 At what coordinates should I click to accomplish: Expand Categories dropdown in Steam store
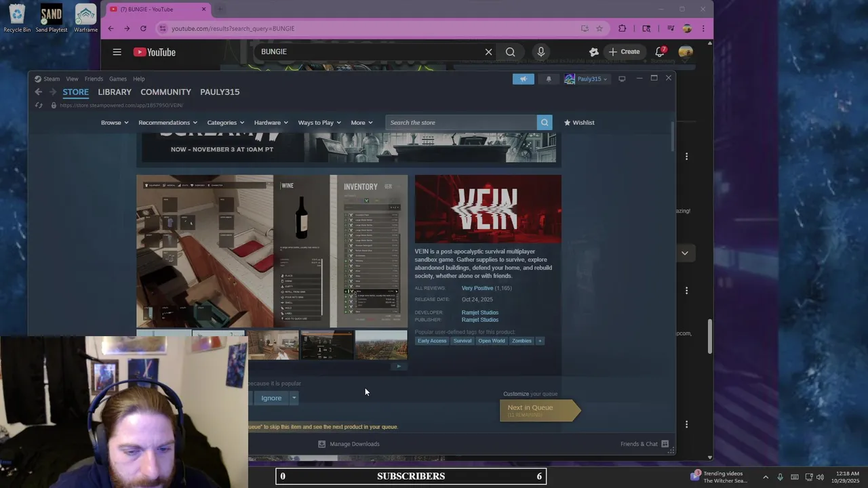tap(226, 123)
